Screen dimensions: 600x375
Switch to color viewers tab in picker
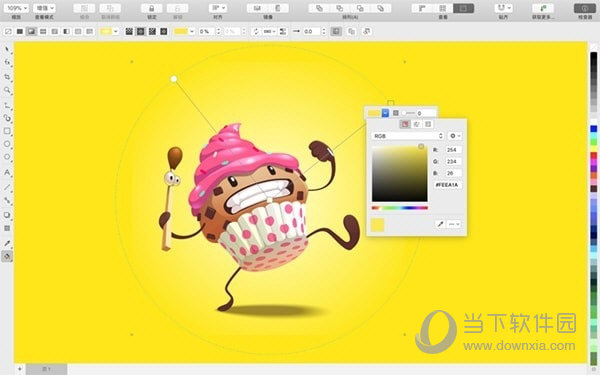coord(405,124)
